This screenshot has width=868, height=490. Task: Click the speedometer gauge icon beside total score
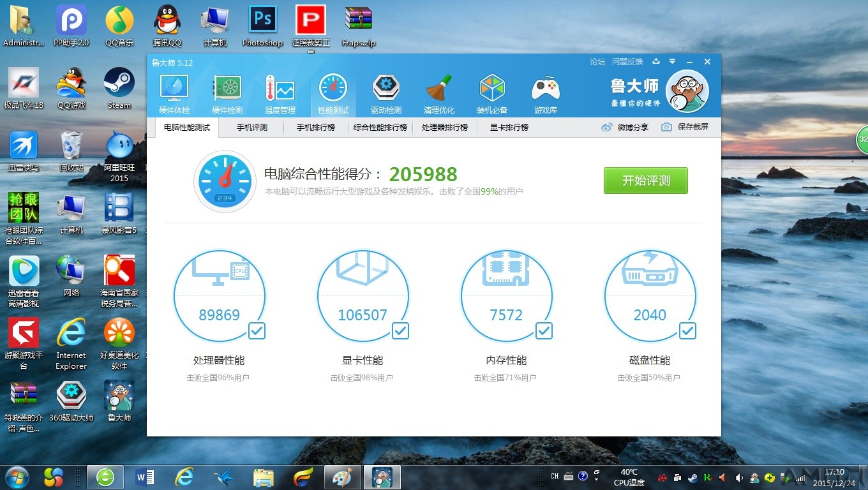pos(225,181)
